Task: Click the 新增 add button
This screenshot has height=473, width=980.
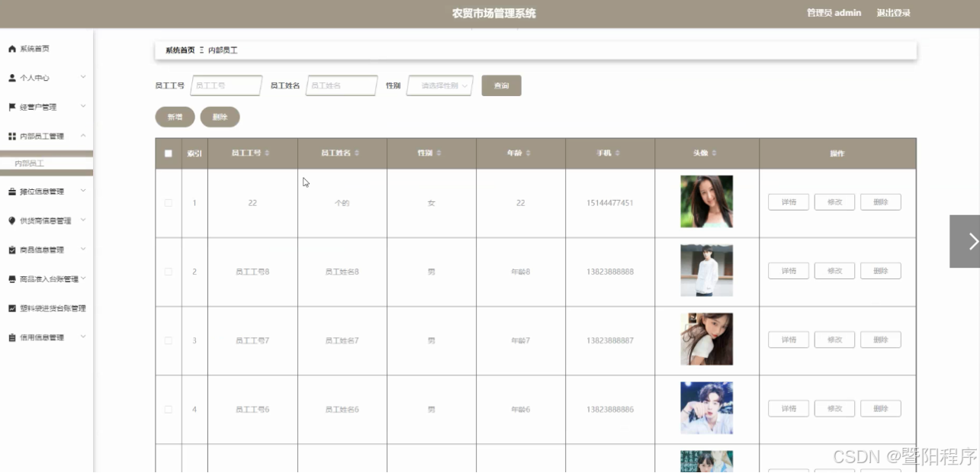Action: point(175,117)
